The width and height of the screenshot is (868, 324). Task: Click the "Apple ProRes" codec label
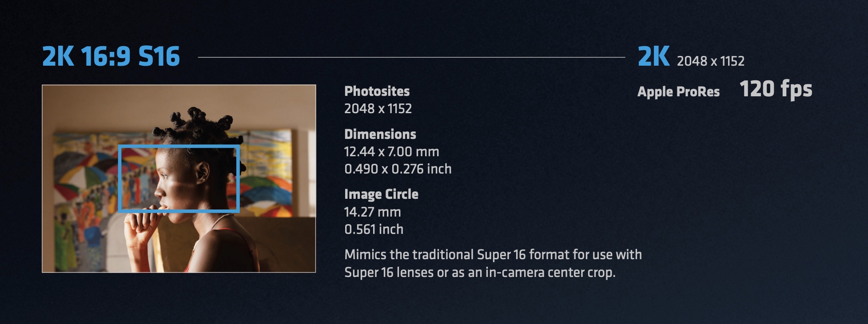click(x=678, y=91)
